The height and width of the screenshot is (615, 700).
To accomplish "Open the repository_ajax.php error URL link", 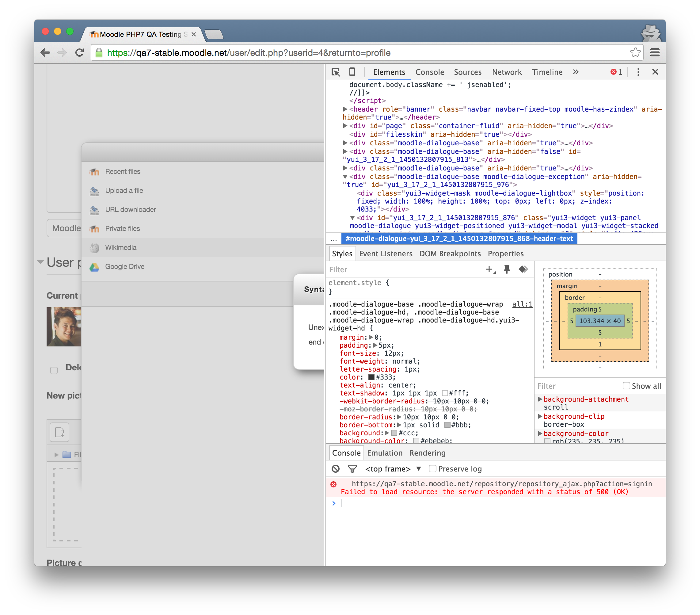I will click(x=502, y=484).
